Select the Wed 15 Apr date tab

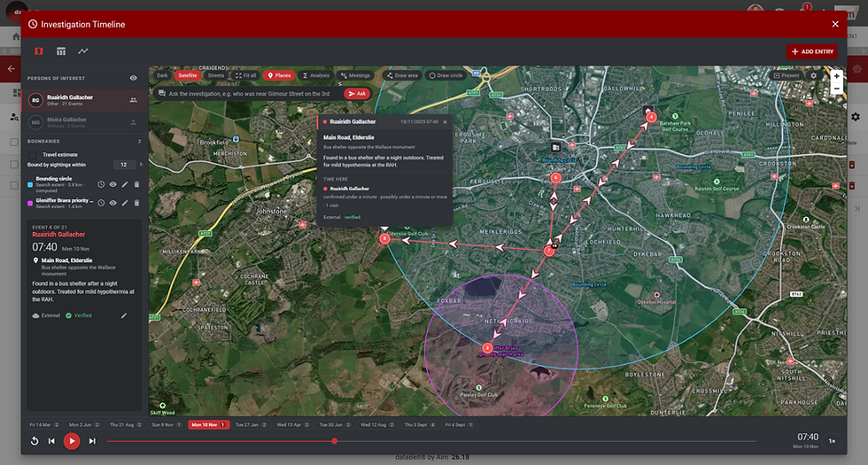coord(293,425)
